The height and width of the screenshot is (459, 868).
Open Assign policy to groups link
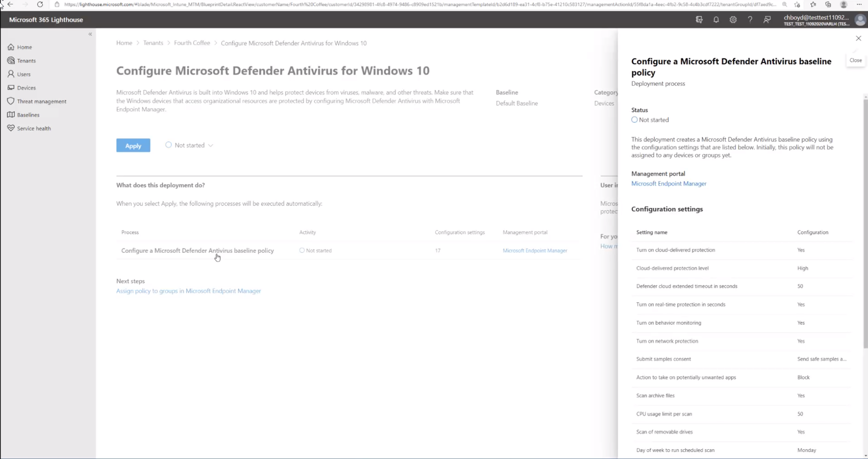[189, 291]
